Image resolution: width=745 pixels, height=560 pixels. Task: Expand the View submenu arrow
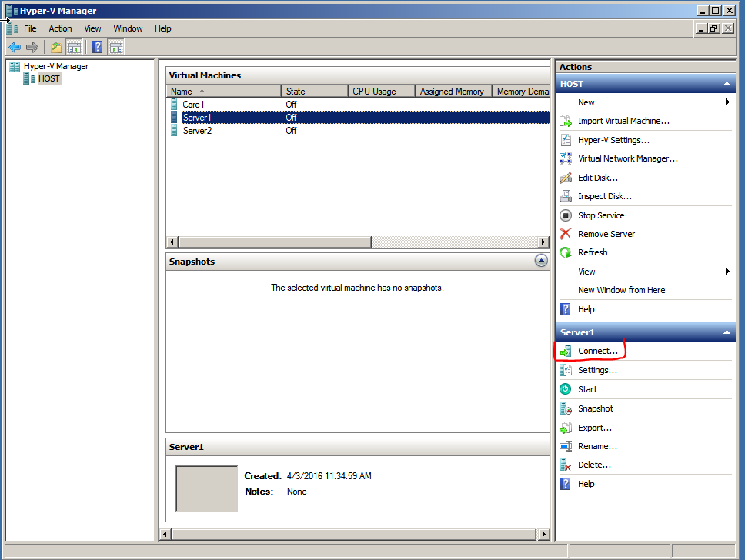pos(727,272)
